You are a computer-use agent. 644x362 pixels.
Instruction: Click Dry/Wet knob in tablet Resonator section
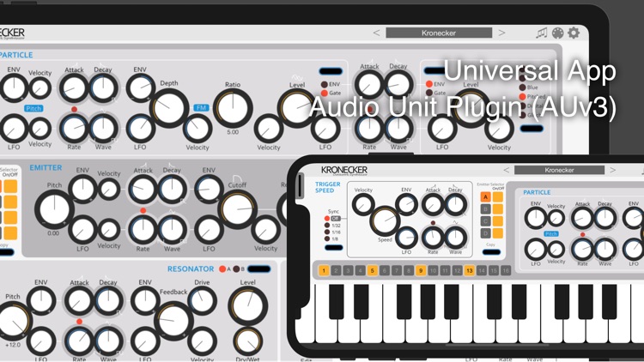pos(247,341)
